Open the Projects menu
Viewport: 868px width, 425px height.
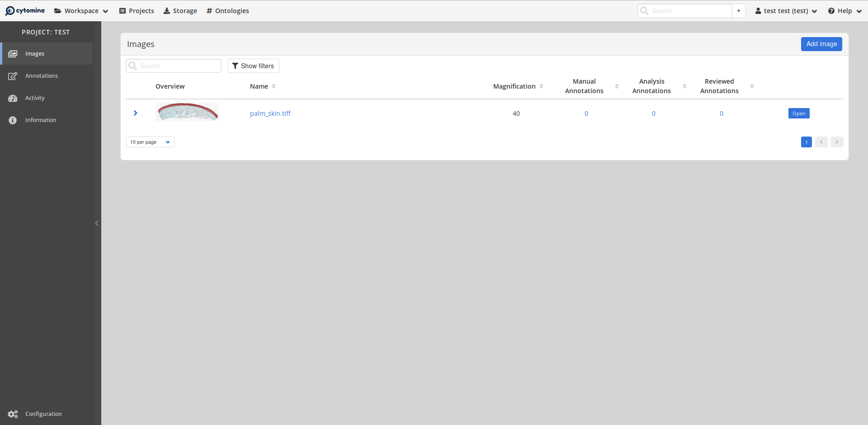[x=136, y=10]
